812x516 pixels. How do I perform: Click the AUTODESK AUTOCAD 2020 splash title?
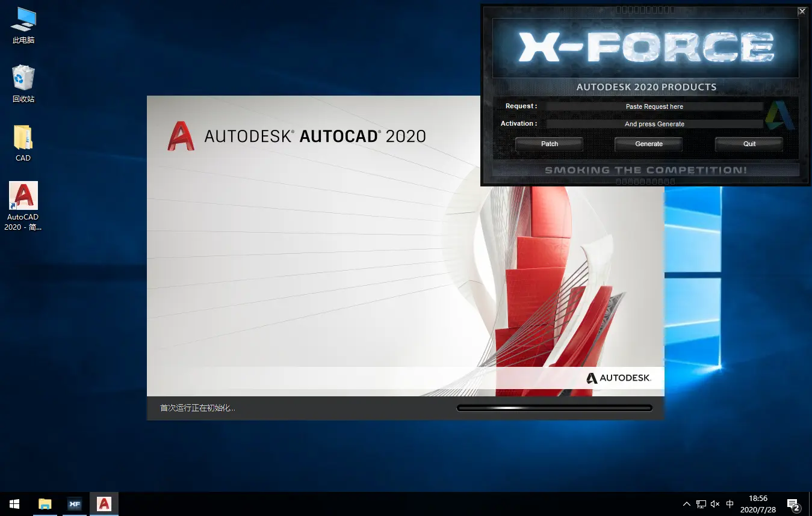click(x=315, y=137)
